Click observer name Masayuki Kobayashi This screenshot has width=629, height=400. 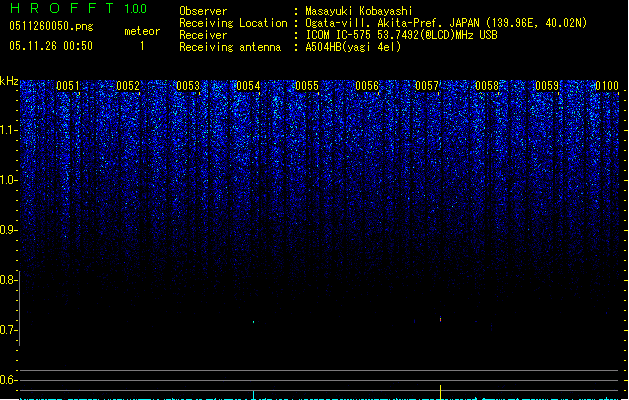(x=359, y=11)
